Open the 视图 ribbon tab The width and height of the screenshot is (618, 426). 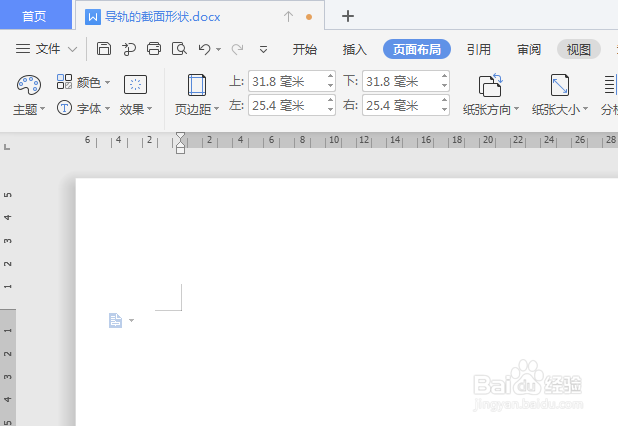coord(579,49)
